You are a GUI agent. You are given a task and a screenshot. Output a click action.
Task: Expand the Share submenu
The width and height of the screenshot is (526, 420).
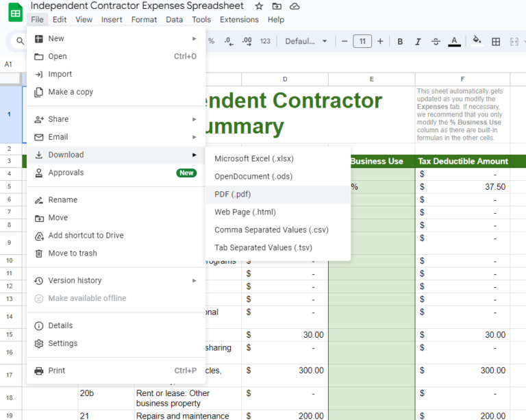click(116, 119)
